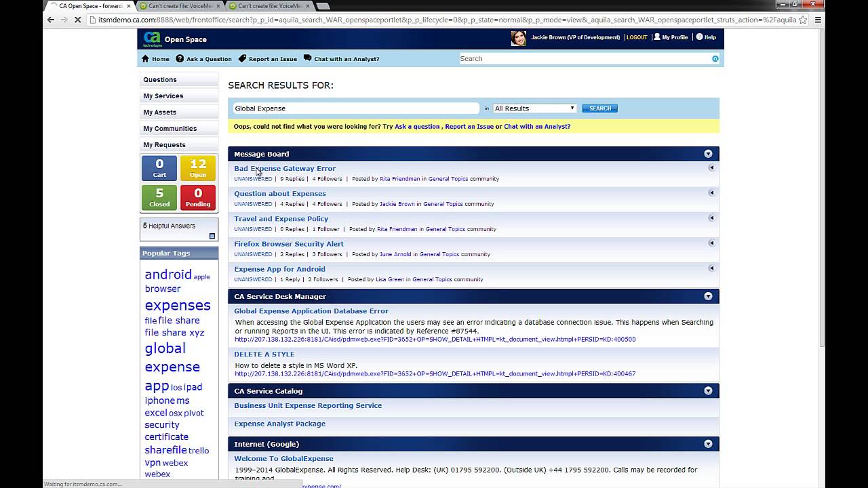Image resolution: width=868 pixels, height=488 pixels.
Task: Open My Requests in sidebar
Action: (179, 144)
